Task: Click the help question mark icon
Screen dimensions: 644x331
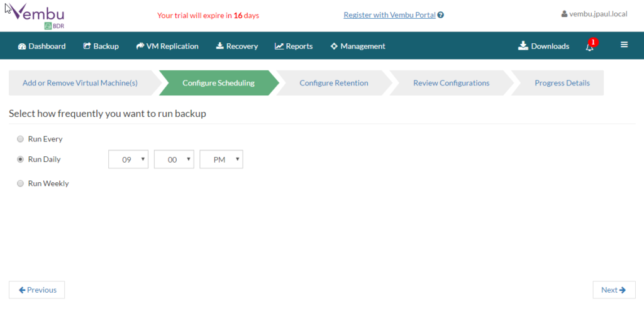Action: click(441, 15)
